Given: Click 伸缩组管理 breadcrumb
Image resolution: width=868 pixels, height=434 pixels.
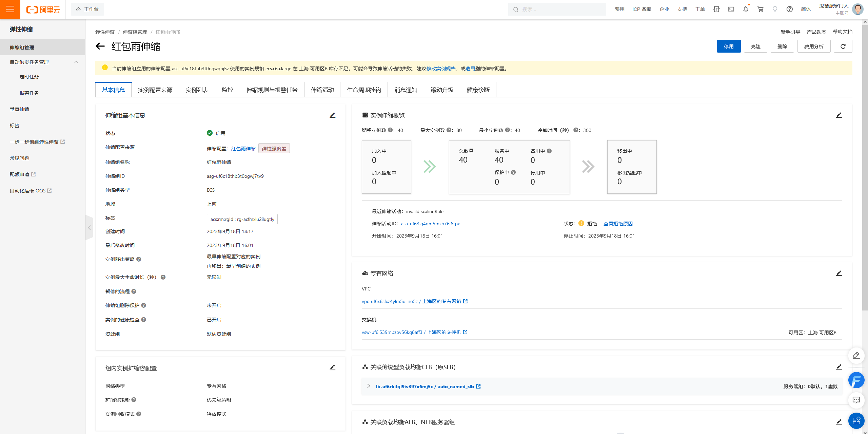Looking at the screenshot, I should tap(135, 32).
